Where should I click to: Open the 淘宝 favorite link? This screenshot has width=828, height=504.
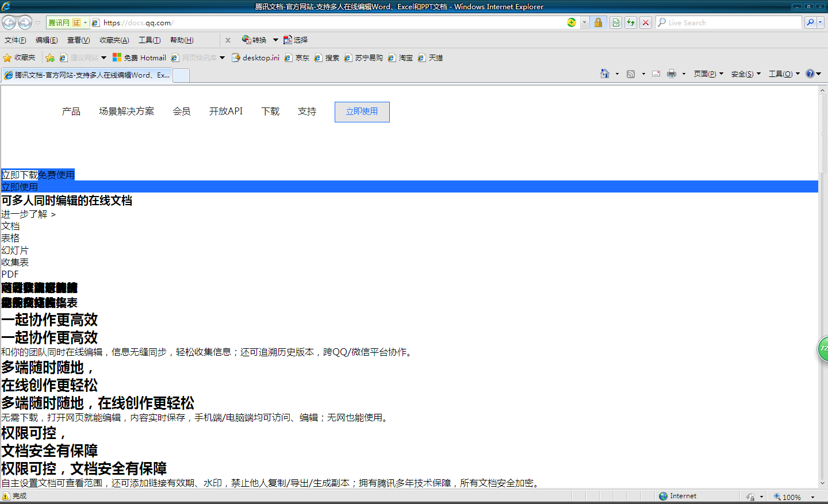coord(400,57)
